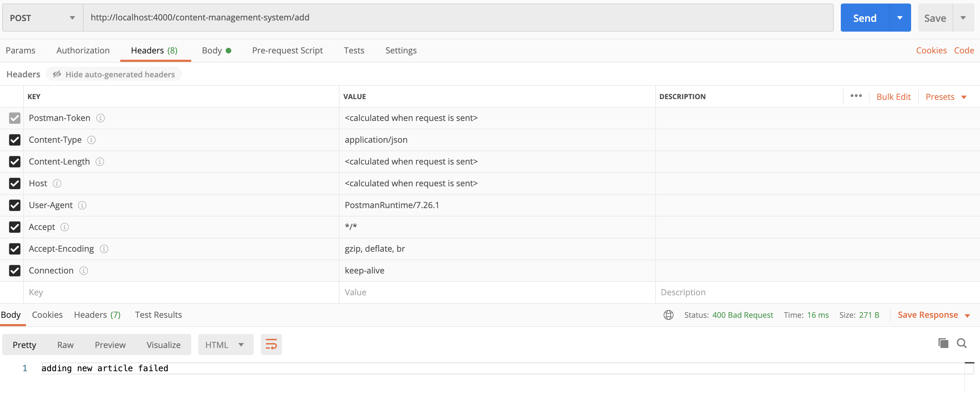Disable the Accept-Encoding header checkbox

coord(14,249)
